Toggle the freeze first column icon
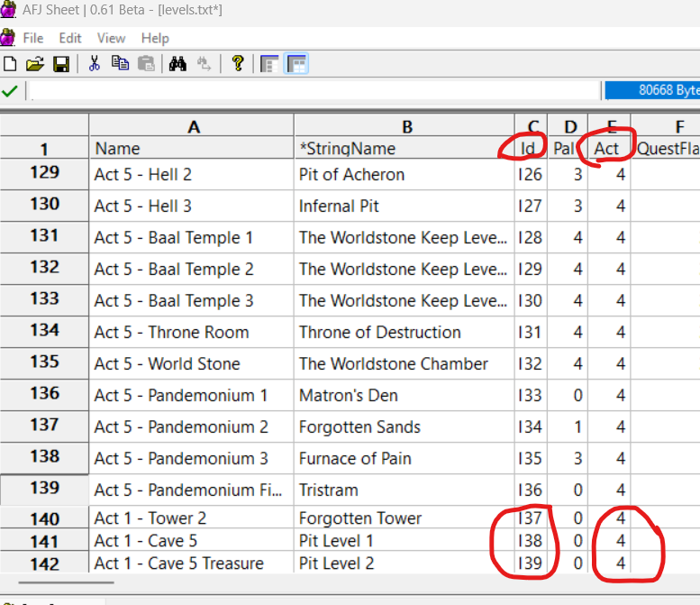The image size is (700, 605). point(269,64)
